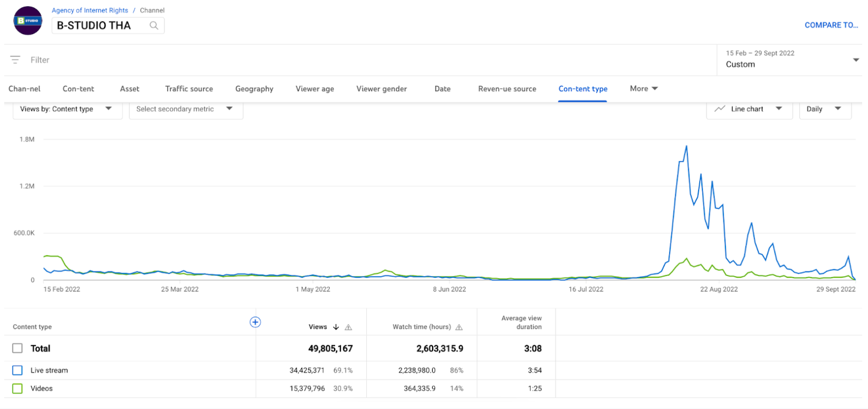Click the Views column sort arrow

pos(336,327)
